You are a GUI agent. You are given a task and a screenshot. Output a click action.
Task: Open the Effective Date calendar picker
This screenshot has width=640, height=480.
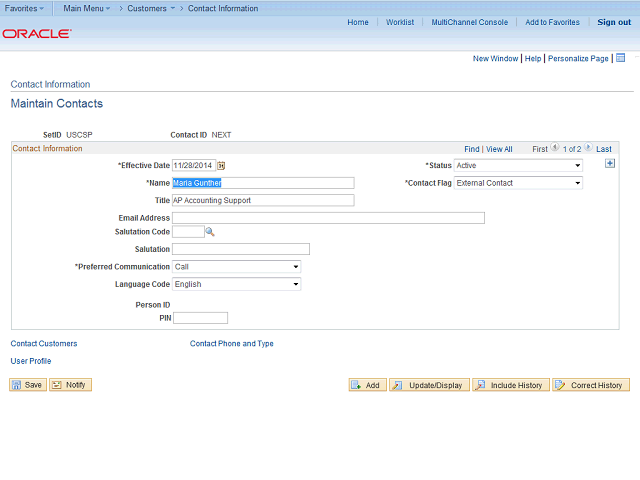click(x=222, y=166)
